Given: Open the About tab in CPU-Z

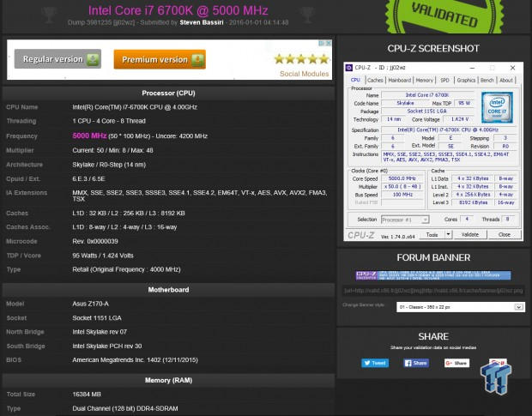Looking at the screenshot, I should pyautogui.click(x=506, y=81).
